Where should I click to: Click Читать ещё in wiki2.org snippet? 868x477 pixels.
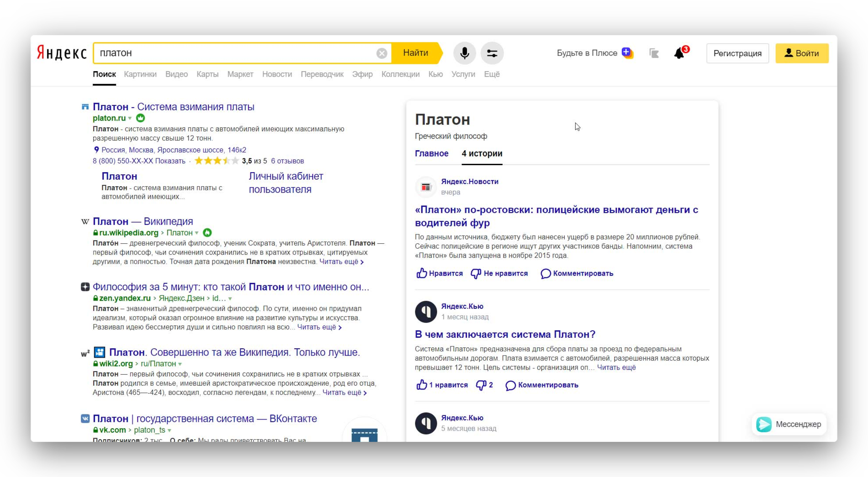[344, 393]
